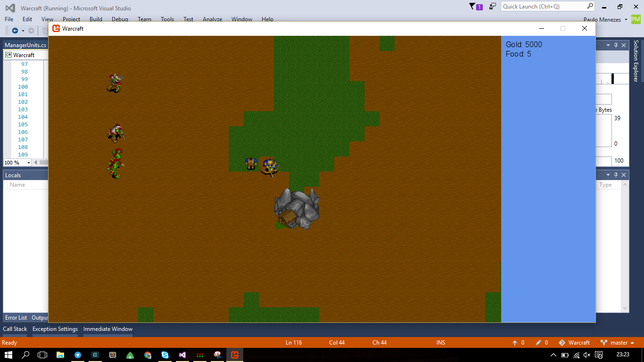Screen dimensions: 644x362
Task: Click the Send Feedback icon in title bar
Action: 493,7
